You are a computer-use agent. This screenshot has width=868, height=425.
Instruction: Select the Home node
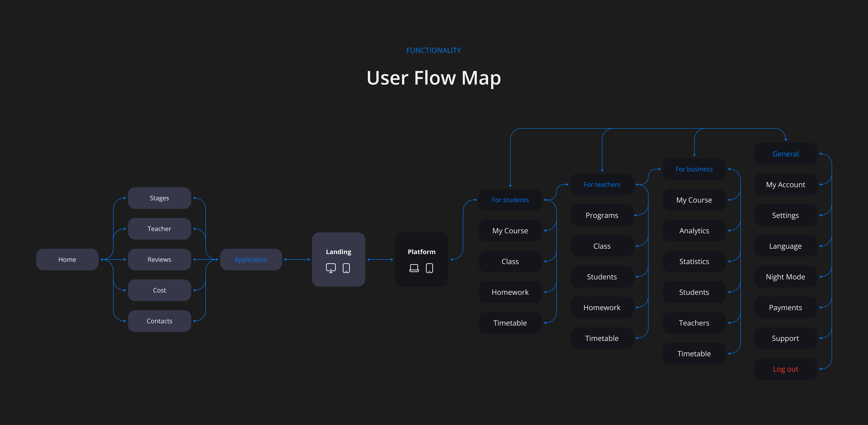coord(67,260)
